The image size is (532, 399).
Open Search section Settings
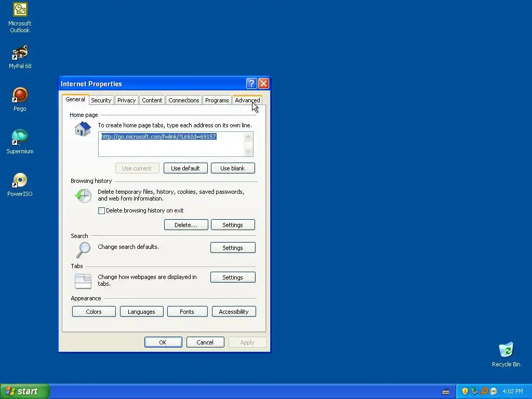233,248
